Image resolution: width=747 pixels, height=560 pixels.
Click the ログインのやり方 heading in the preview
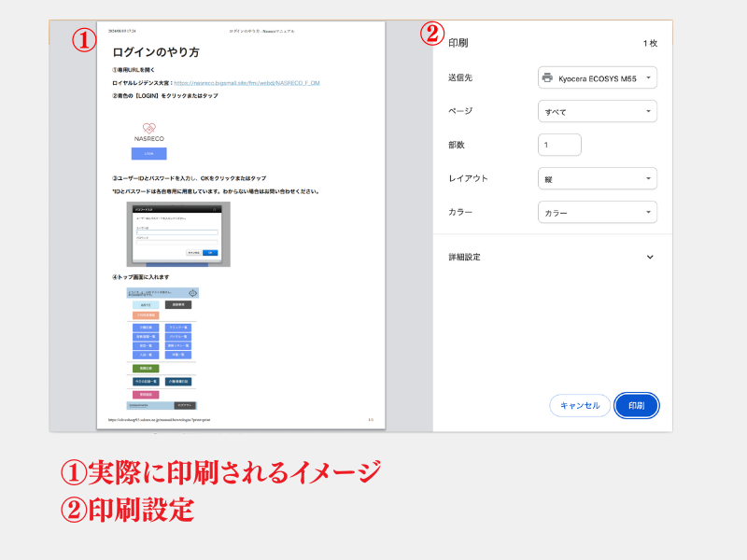pyautogui.click(x=156, y=53)
